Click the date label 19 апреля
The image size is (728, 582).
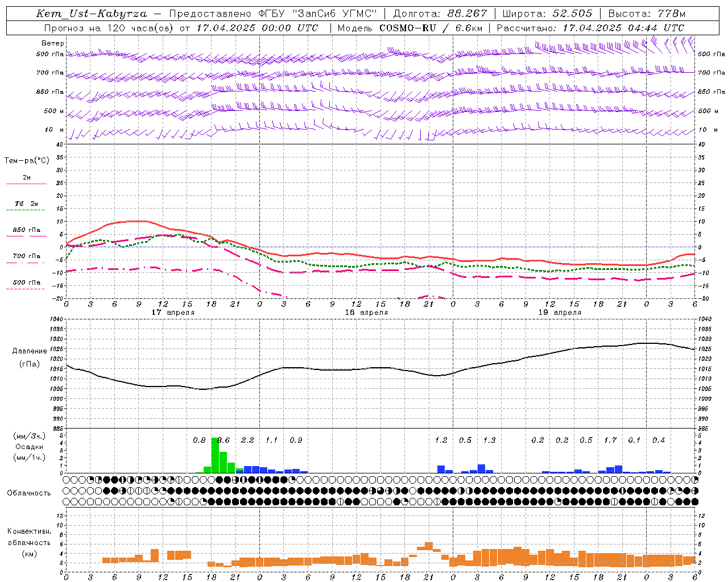[560, 313]
